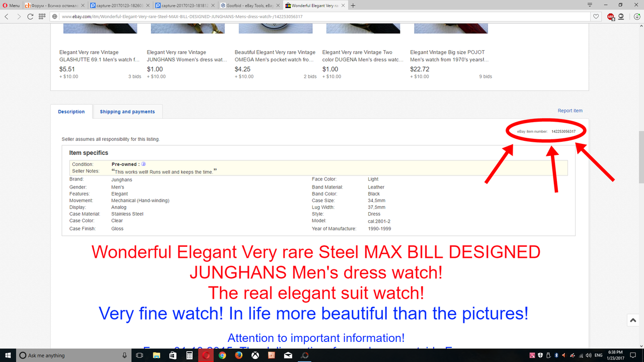Screen dimensions: 644x362
Task: Open the OMEGA Men's pocket watch listing
Action: coord(275,56)
